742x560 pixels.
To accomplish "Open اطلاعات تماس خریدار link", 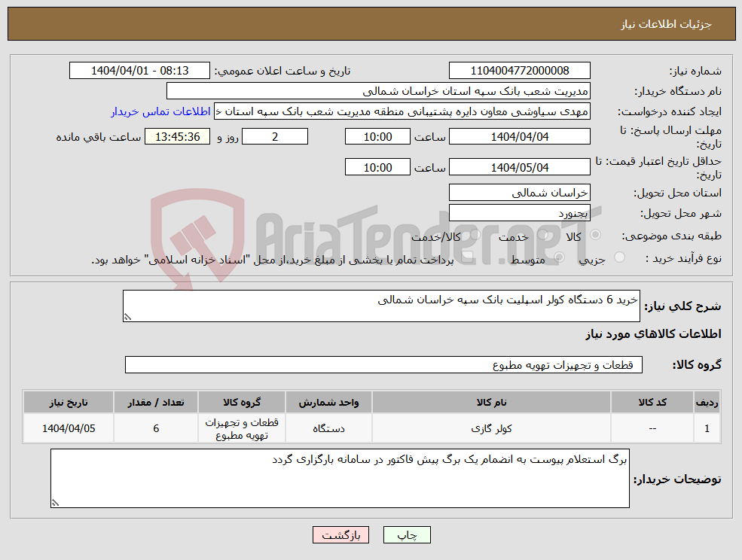I will click(x=160, y=111).
